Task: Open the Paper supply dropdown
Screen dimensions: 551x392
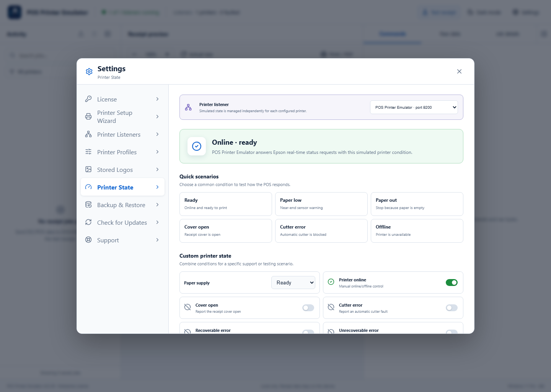Action: [x=293, y=283]
